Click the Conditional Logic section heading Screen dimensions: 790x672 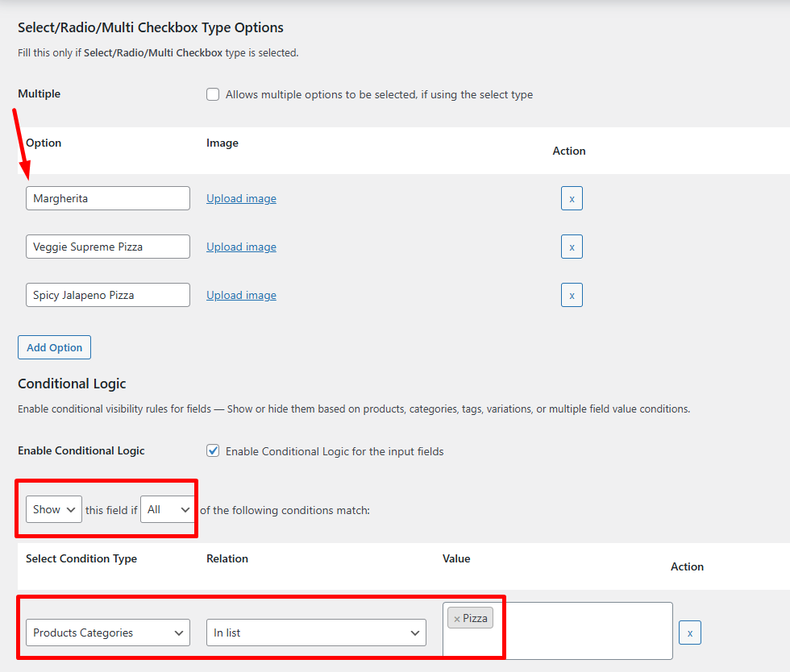(x=72, y=384)
